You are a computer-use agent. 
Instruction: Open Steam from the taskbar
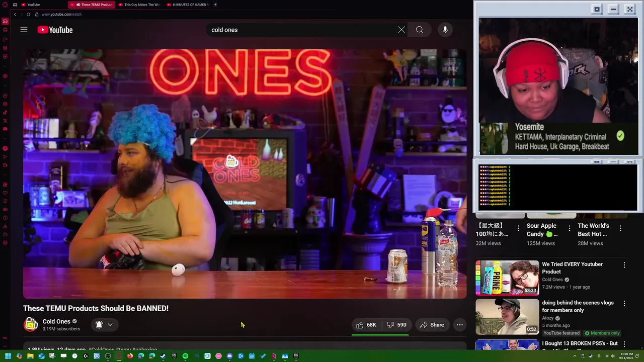coord(163,356)
